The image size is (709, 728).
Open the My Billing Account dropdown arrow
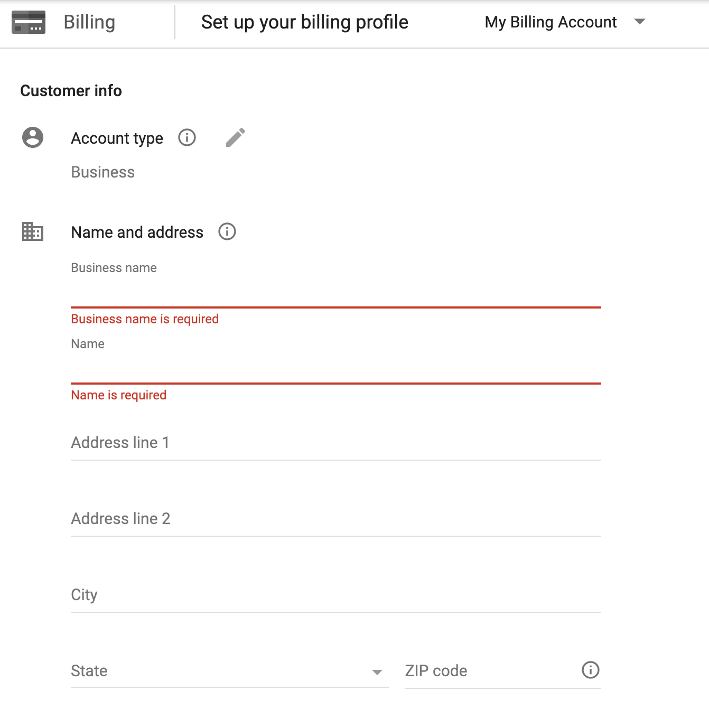640,22
